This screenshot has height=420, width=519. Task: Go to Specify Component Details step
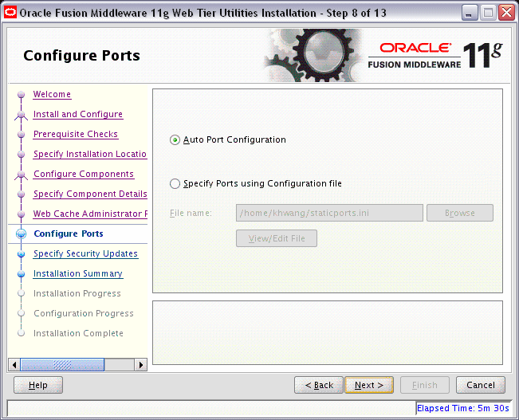90,194
